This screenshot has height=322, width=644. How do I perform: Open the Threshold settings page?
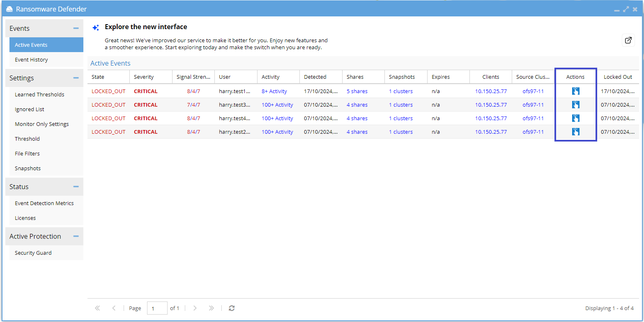click(46, 139)
